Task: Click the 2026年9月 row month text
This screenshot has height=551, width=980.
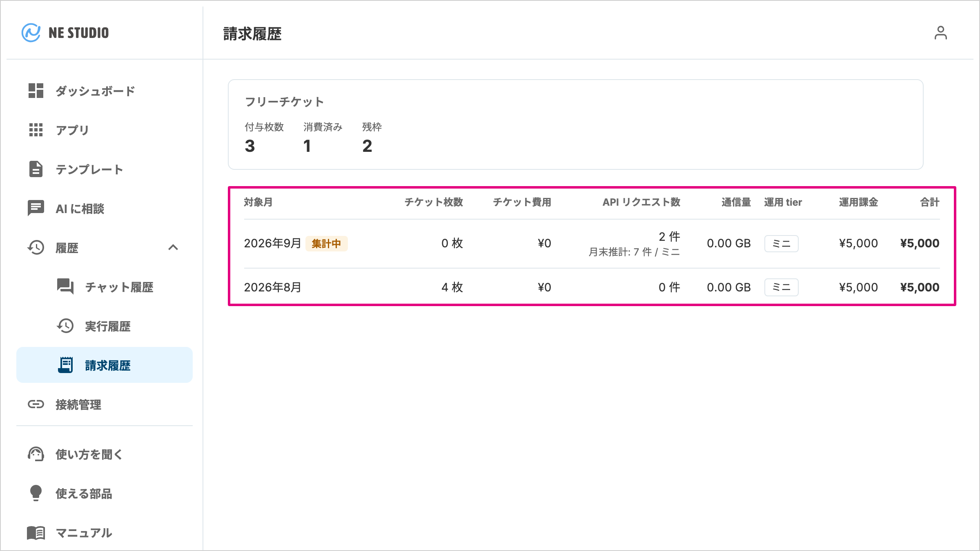Action: coord(272,243)
